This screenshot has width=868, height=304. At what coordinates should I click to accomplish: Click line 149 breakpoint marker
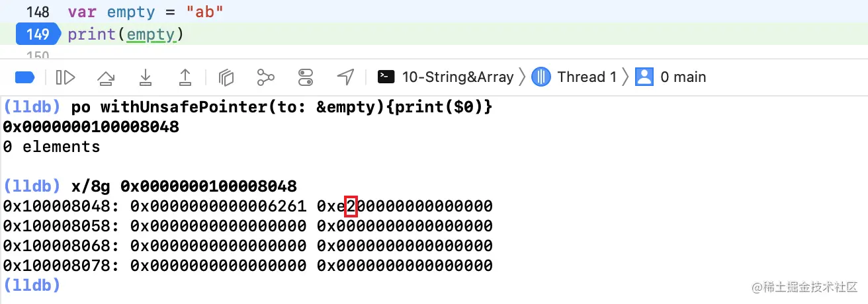point(38,34)
